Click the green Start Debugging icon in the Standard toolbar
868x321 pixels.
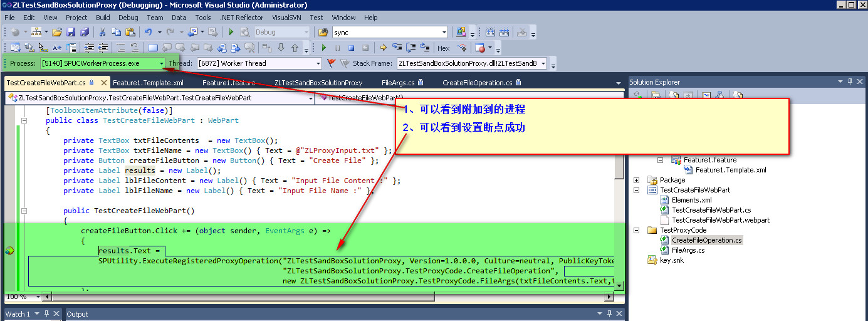pyautogui.click(x=231, y=31)
